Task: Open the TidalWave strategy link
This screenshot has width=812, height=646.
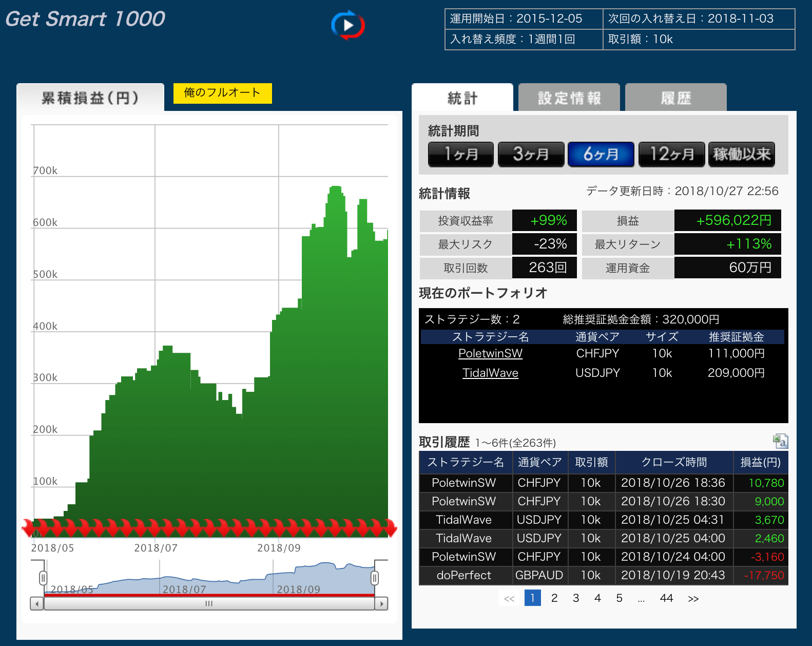Action: [490, 373]
